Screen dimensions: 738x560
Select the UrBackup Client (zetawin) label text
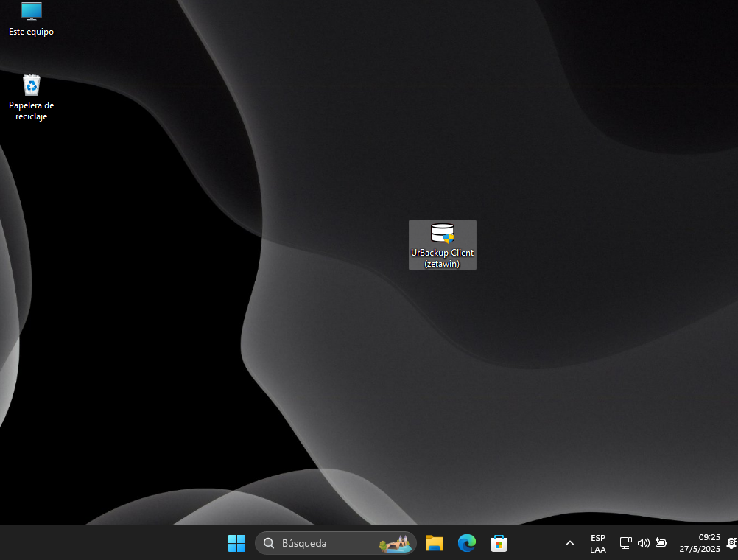442,258
